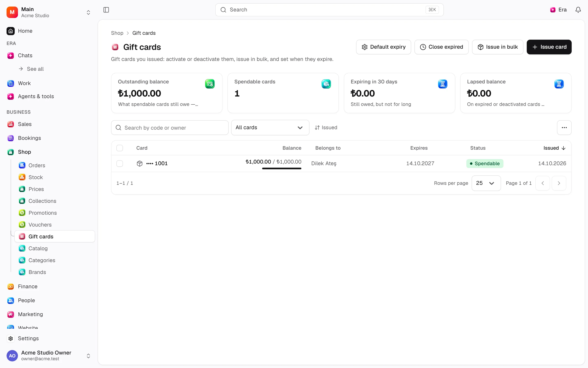This screenshot has width=588, height=368.
Task: Click the Outstanding balance card icon
Action: tap(210, 84)
